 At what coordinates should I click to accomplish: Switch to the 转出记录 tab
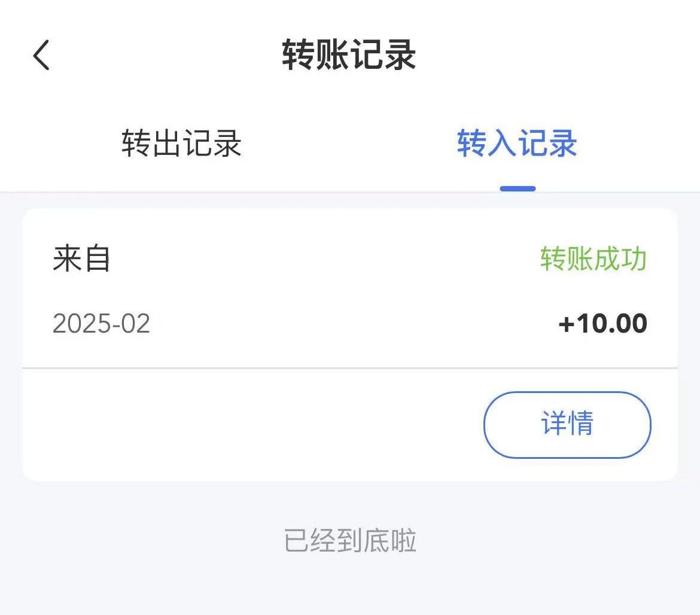click(x=181, y=144)
